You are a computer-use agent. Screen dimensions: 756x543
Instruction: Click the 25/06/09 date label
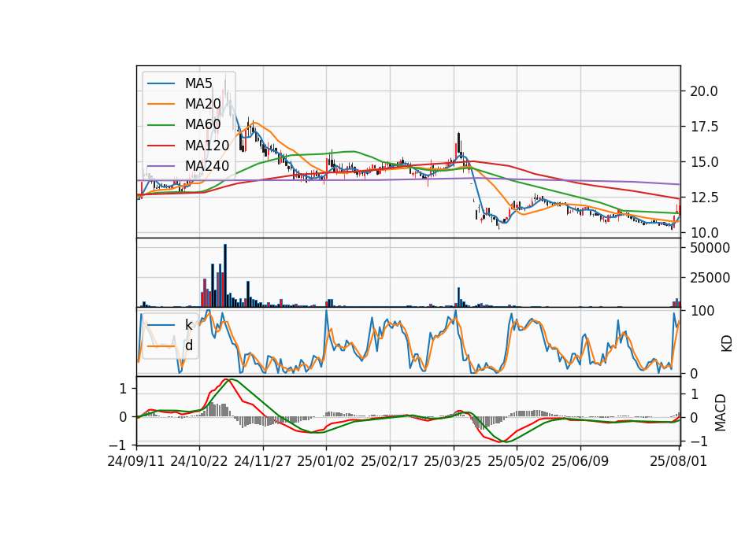580,462
